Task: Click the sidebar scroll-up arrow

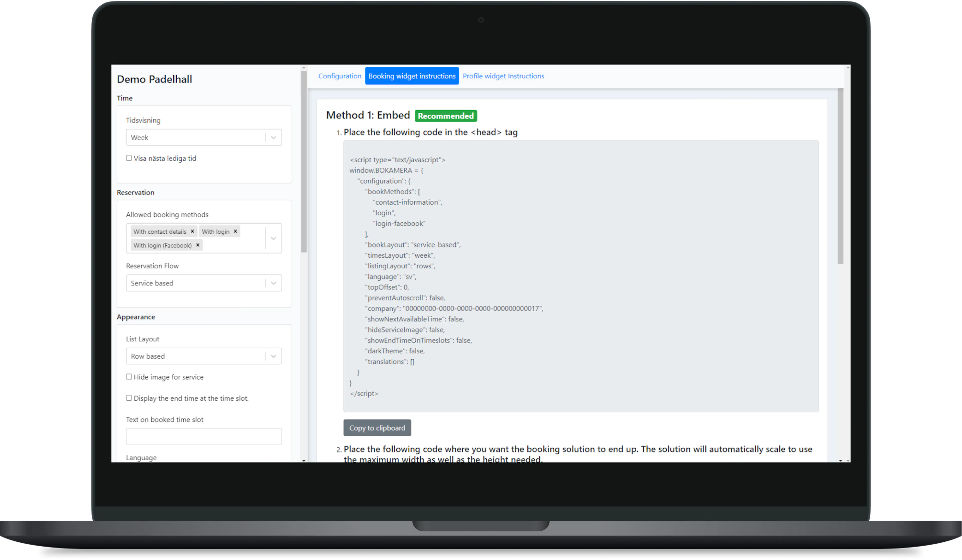Action: 304,68
